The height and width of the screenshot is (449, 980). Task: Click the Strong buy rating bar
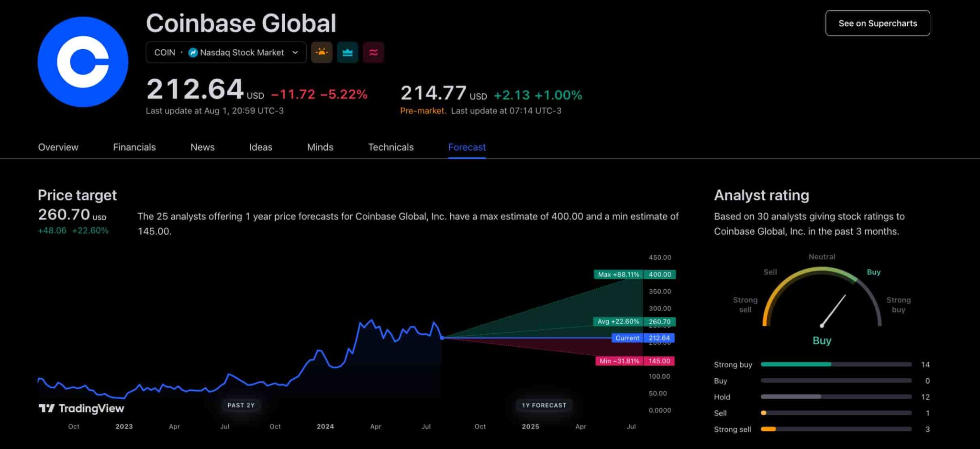(835, 364)
